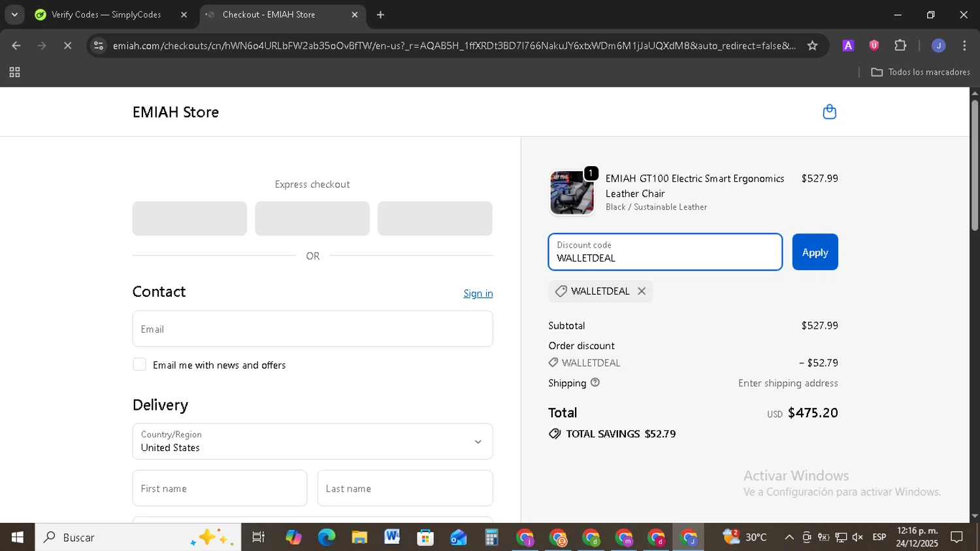The width and height of the screenshot is (980, 551).
Task: Click the Sign in link
Action: click(x=478, y=293)
